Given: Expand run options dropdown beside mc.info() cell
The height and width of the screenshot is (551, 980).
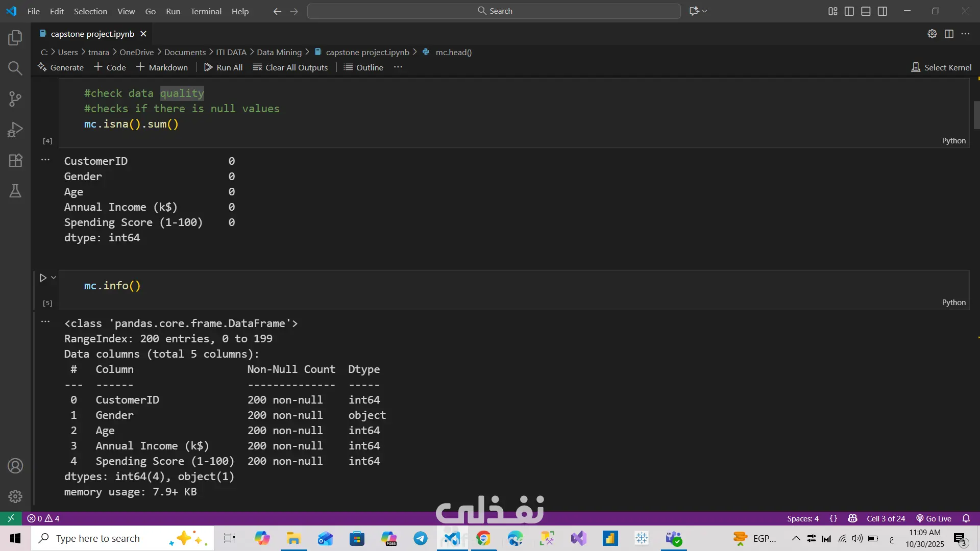Looking at the screenshot, I should coord(53,278).
